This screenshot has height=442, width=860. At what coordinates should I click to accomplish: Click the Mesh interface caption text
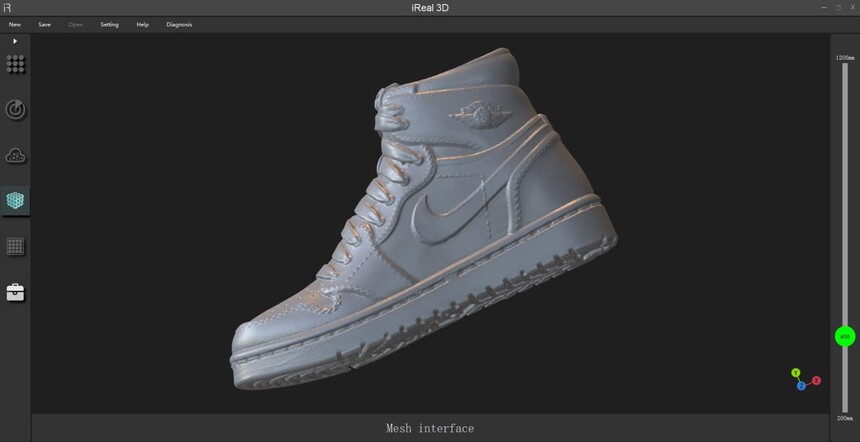(430, 428)
